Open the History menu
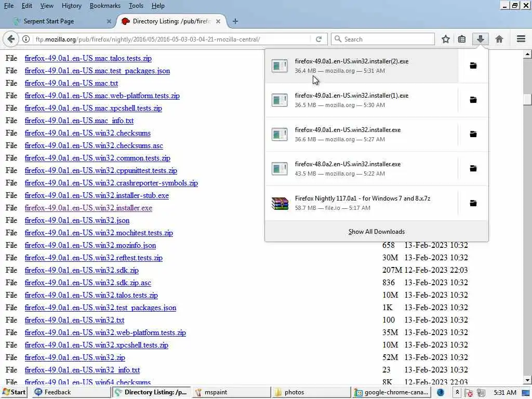This screenshot has width=532, height=399. coord(72,6)
